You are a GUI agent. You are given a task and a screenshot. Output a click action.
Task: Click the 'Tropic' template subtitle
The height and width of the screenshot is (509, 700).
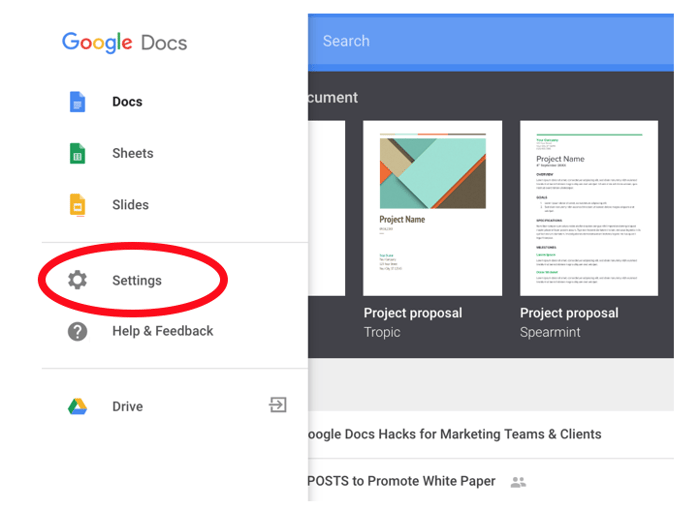point(382,332)
